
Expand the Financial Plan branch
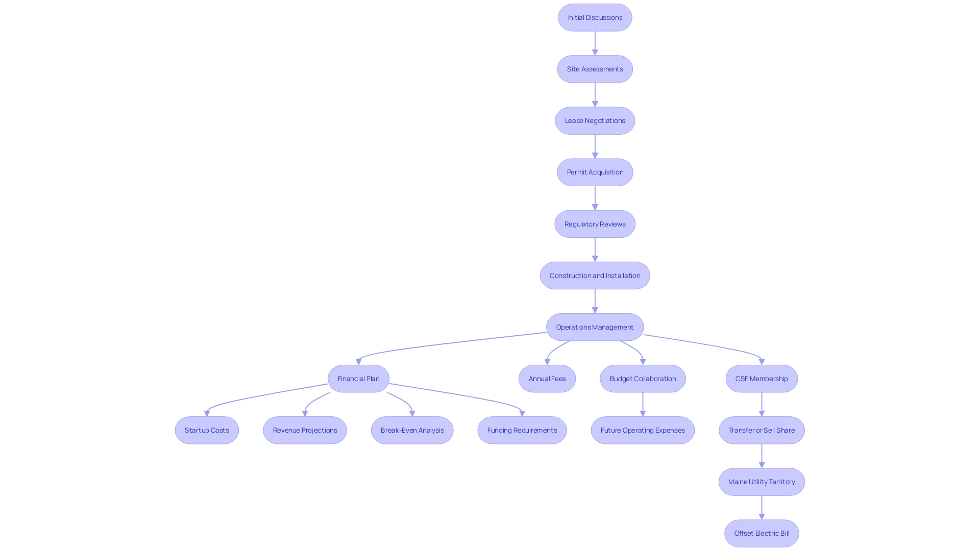pos(358,378)
